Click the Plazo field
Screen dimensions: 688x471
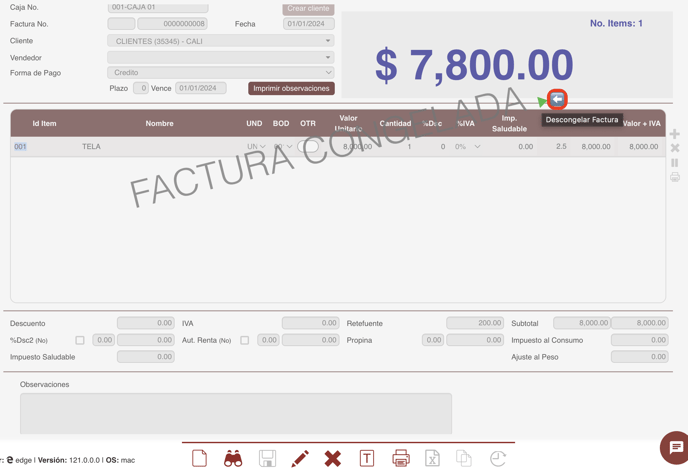tap(141, 88)
